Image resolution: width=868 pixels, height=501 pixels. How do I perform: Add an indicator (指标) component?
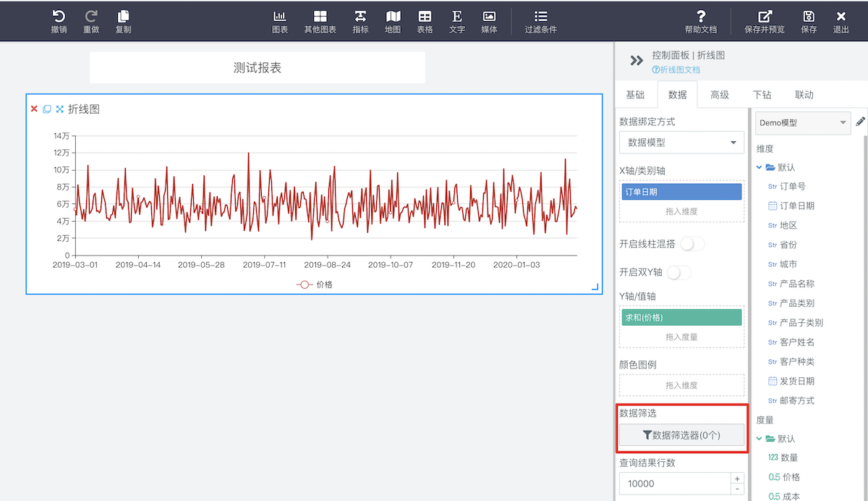pos(360,21)
